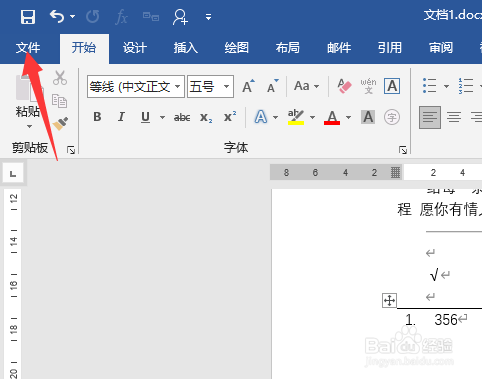Click the text 356 in the document
Image resolution: width=482 pixels, height=379 pixels.
point(446,320)
